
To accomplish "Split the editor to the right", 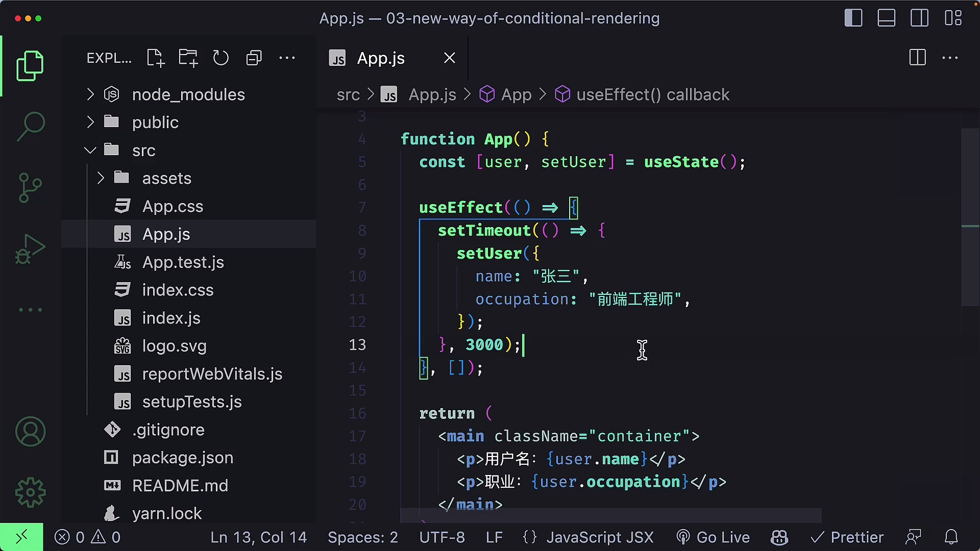I will coord(917,58).
